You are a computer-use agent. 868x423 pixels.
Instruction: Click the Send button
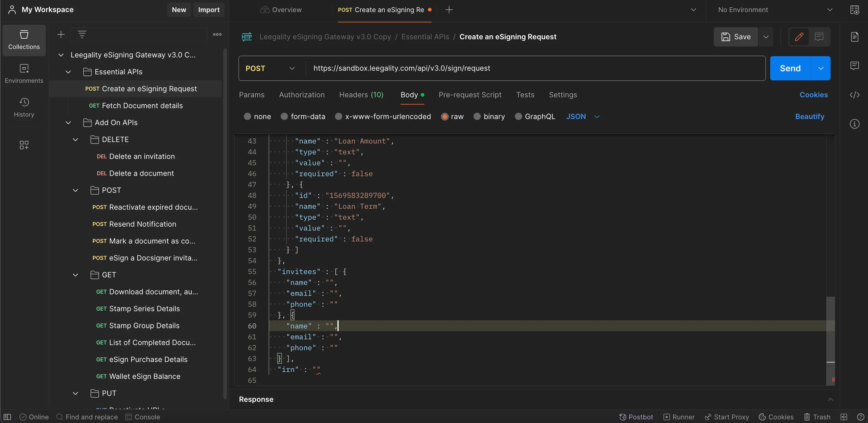[790, 69]
